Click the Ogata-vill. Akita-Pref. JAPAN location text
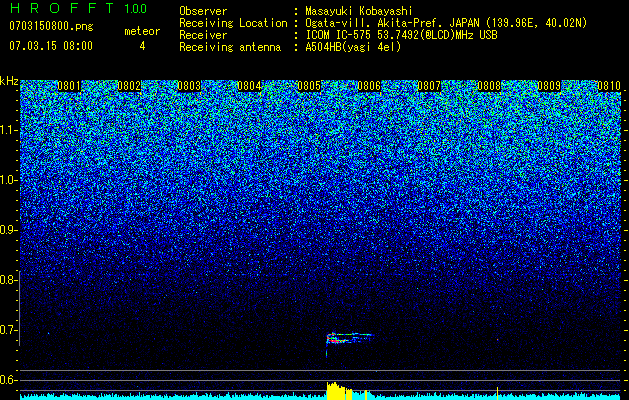629x400 pixels. pyautogui.click(x=446, y=23)
